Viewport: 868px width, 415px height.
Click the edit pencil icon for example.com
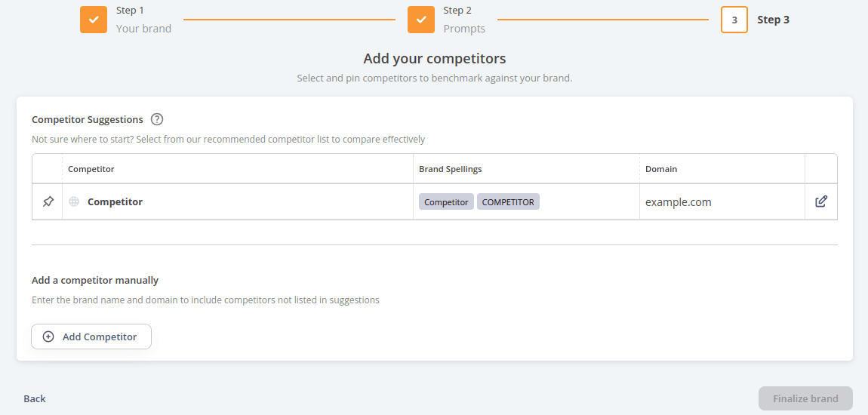click(x=821, y=201)
